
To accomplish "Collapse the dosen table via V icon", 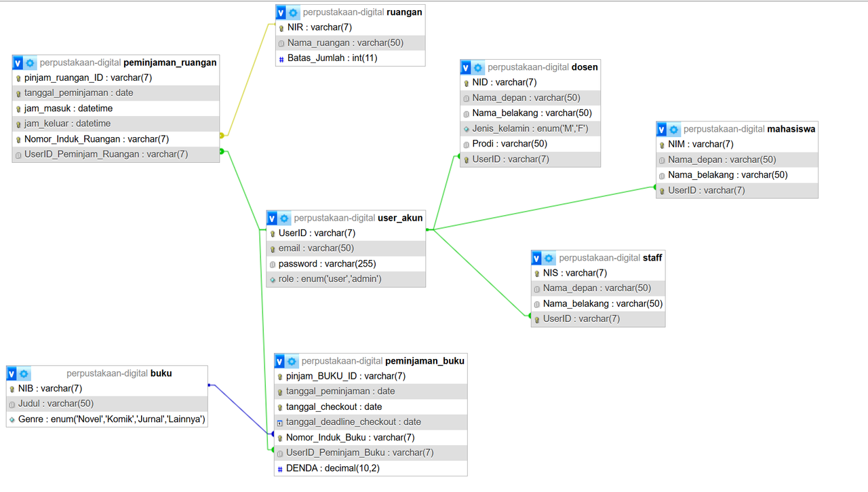I will pyautogui.click(x=466, y=67).
